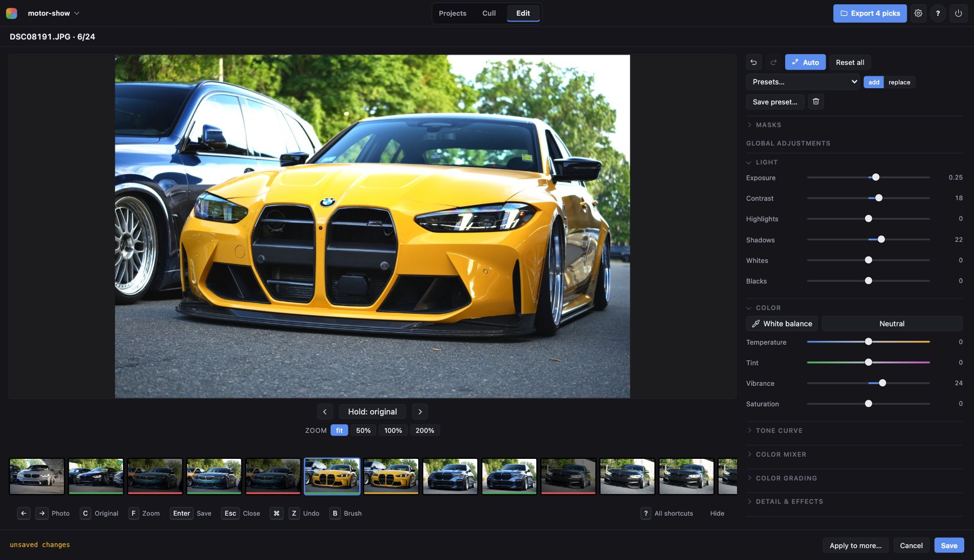Click the Auto adjust button
Screen dimensions: 974x560
(x=805, y=62)
